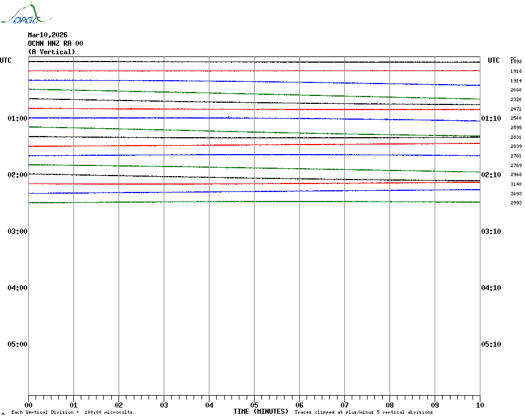Select the 01:00 UTC time label

click(x=17, y=119)
